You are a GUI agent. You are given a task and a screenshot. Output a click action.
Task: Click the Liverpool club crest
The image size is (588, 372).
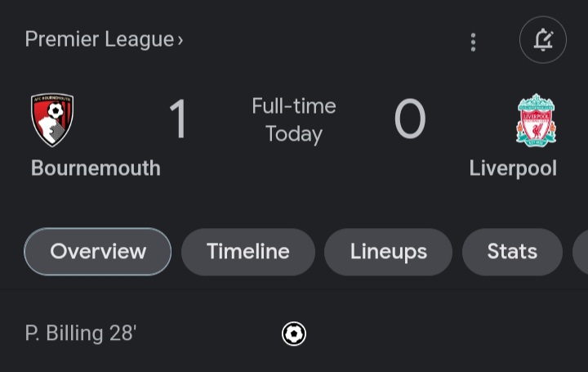pyautogui.click(x=536, y=120)
